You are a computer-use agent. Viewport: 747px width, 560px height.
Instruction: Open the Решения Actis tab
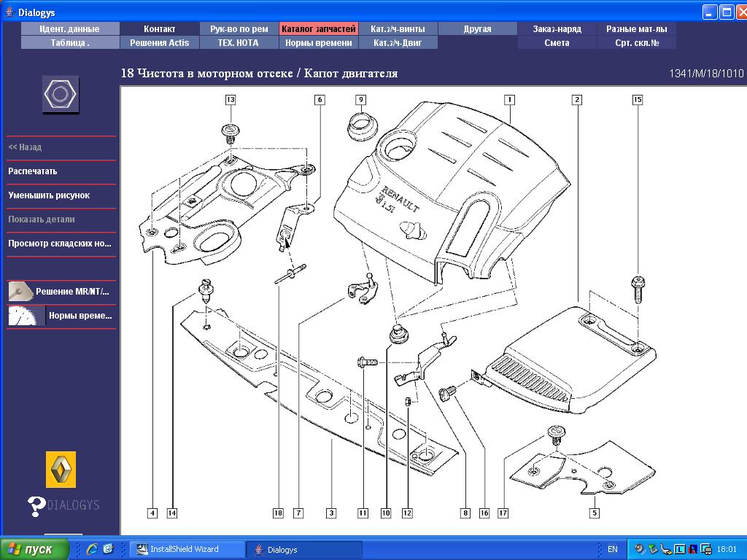coord(159,42)
